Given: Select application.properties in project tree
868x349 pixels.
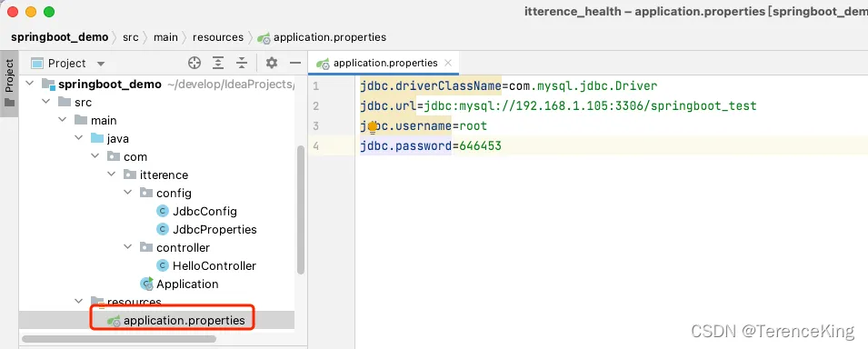Looking at the screenshot, I should (x=185, y=320).
